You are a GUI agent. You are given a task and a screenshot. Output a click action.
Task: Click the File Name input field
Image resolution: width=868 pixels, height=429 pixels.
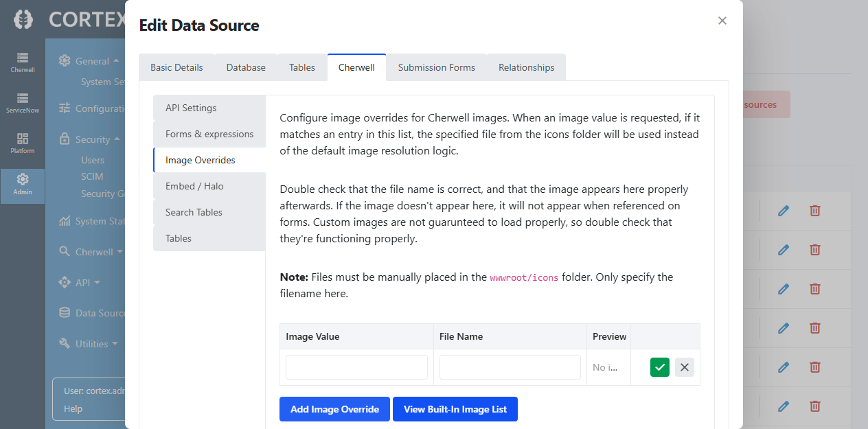click(x=510, y=367)
